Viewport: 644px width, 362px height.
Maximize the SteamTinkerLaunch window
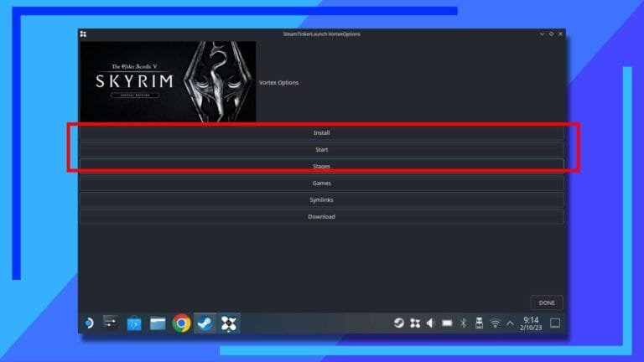551,34
